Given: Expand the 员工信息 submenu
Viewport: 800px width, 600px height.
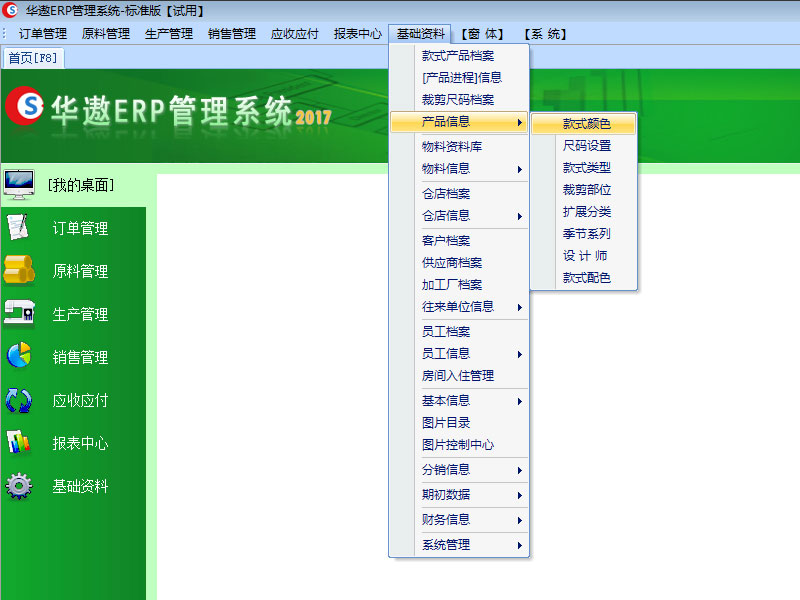Looking at the screenshot, I should pyautogui.click(x=459, y=354).
